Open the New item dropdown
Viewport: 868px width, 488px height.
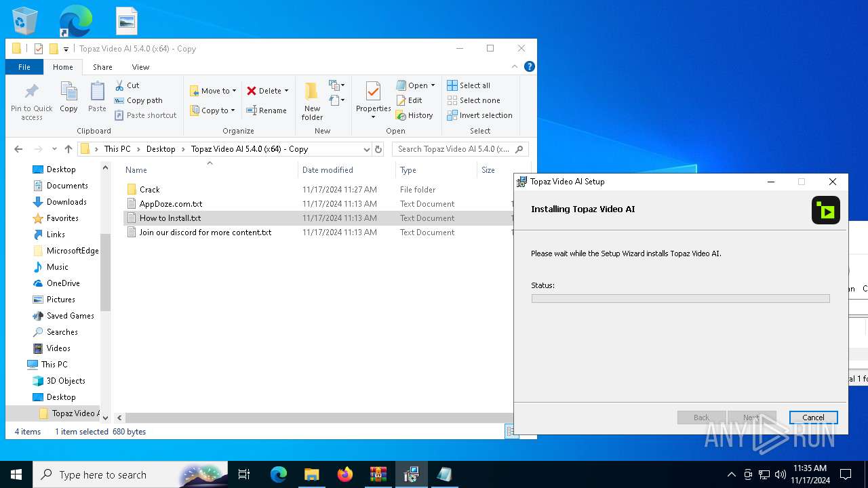pos(337,85)
